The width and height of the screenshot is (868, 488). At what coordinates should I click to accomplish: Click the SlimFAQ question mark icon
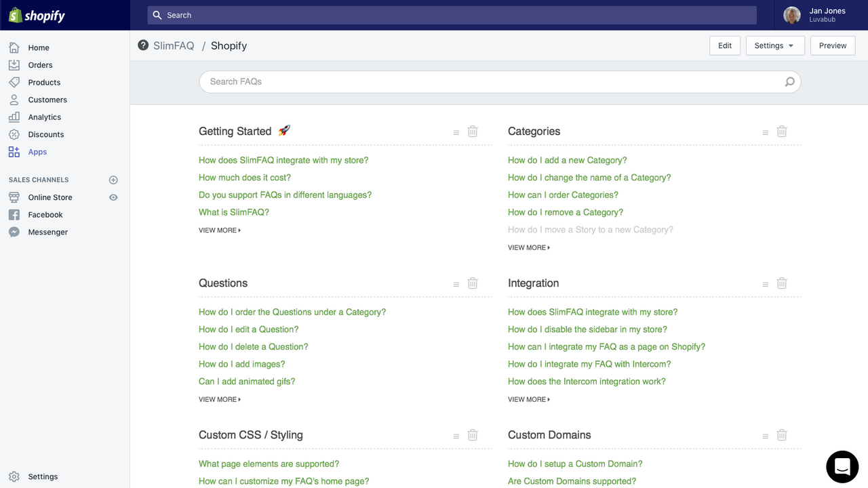click(143, 45)
